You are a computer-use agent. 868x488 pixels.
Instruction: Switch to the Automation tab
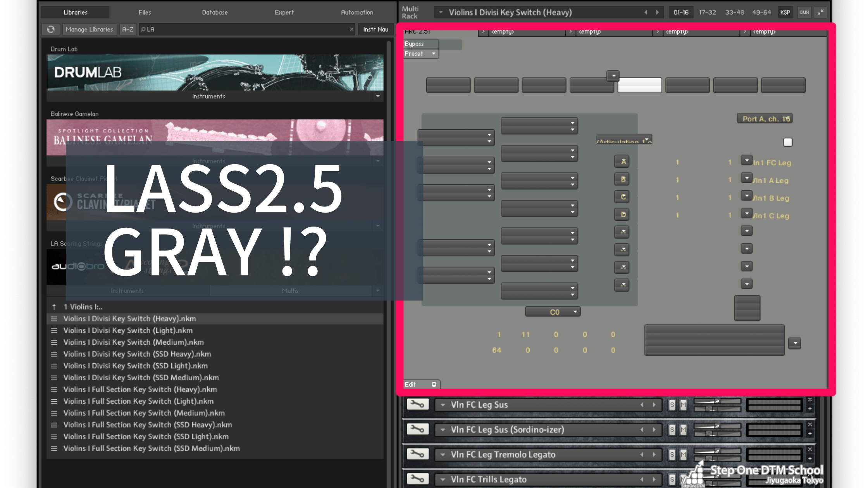(357, 12)
